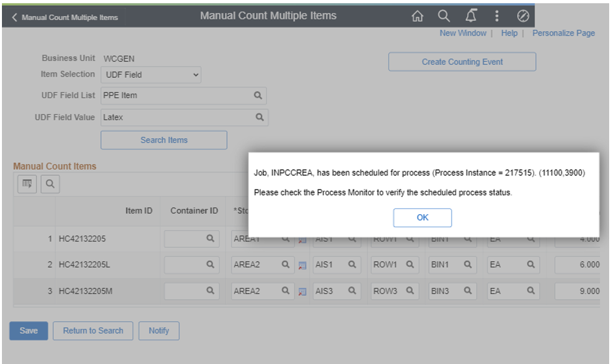Screen dimensions: 615x364
Task: Click the Save button
Action: [29, 331]
